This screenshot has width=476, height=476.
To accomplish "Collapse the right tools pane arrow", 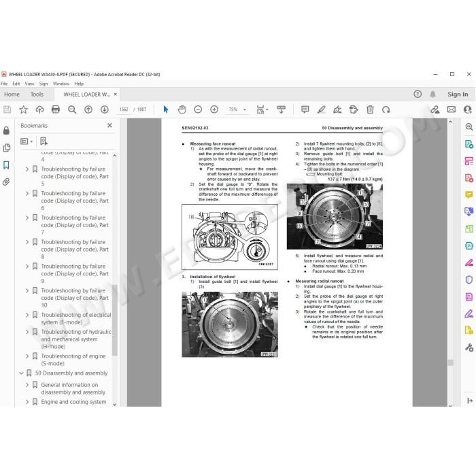I will [470, 401].
